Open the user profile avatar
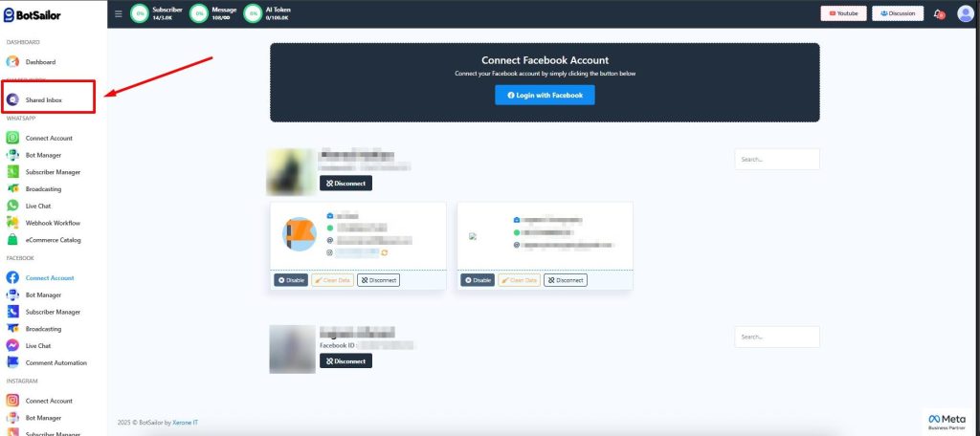Screen dimensions: 980x436 point(966,13)
